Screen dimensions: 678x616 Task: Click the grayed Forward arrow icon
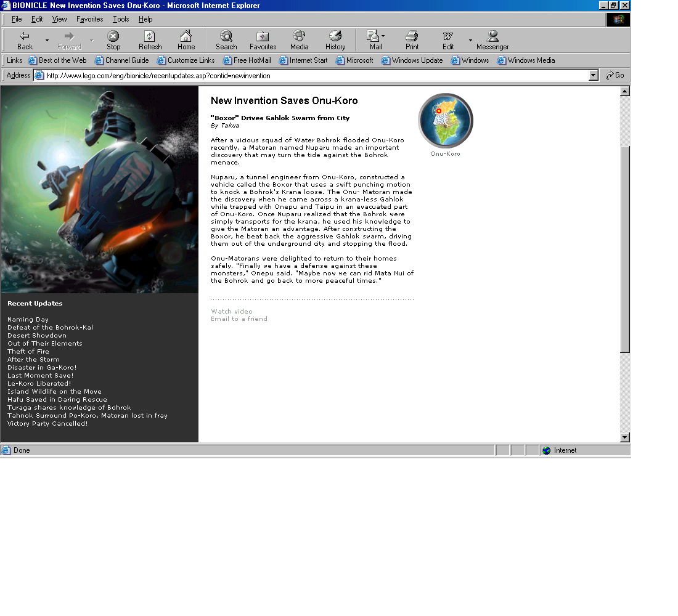69,36
